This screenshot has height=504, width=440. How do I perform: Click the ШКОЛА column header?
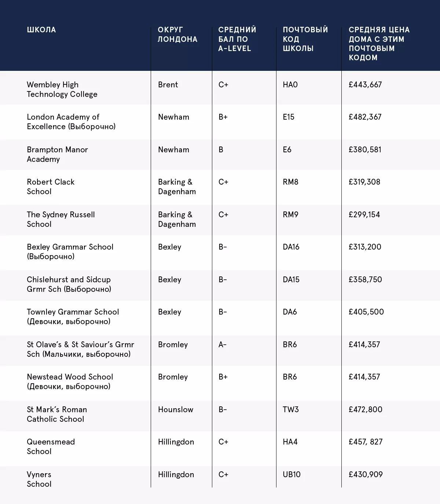[x=41, y=30]
